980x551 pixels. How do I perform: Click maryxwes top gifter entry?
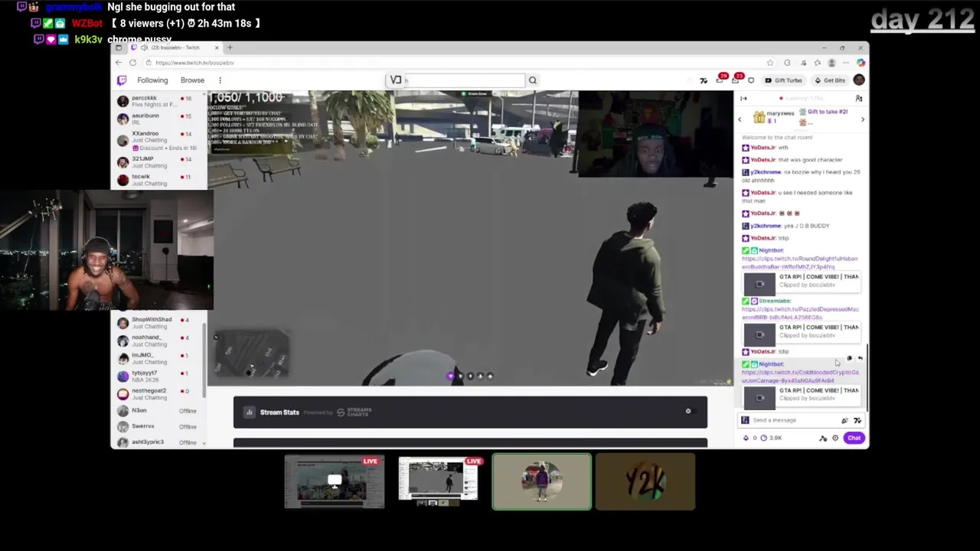(x=775, y=116)
